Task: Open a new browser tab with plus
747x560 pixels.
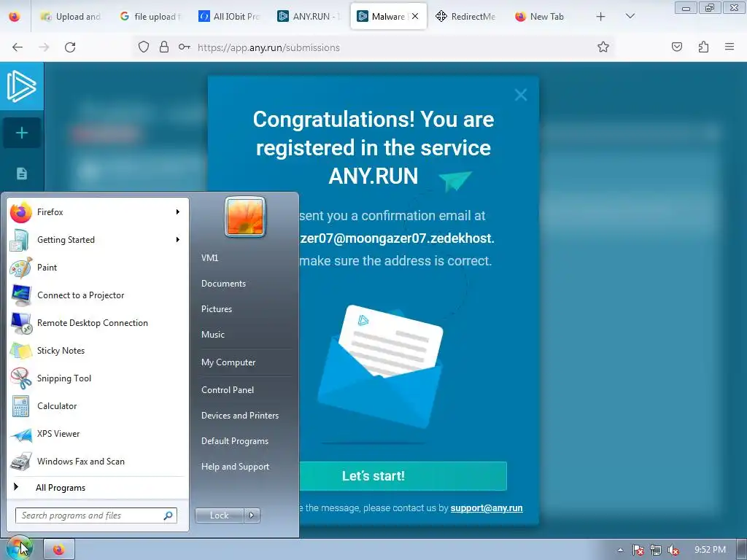Action: coord(601,17)
